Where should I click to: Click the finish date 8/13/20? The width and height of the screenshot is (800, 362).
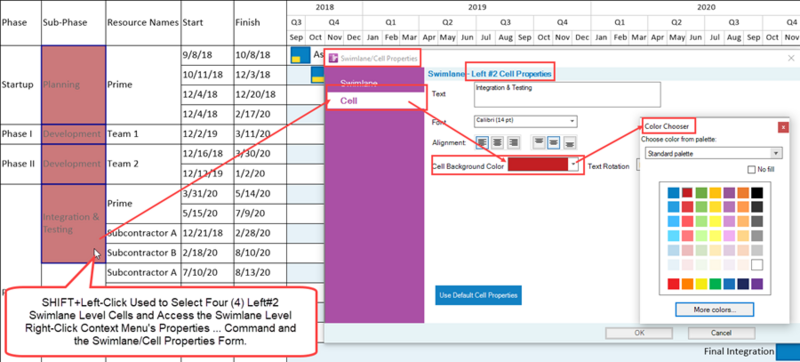coord(260,273)
